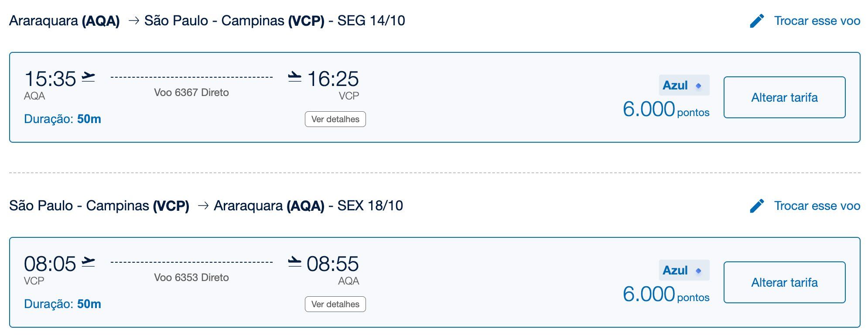Click pencil icon for AQA to VCP flight
868x336 pixels.
[757, 21]
